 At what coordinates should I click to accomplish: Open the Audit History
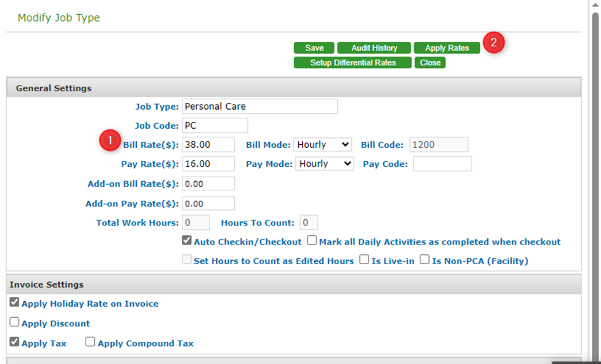(374, 48)
